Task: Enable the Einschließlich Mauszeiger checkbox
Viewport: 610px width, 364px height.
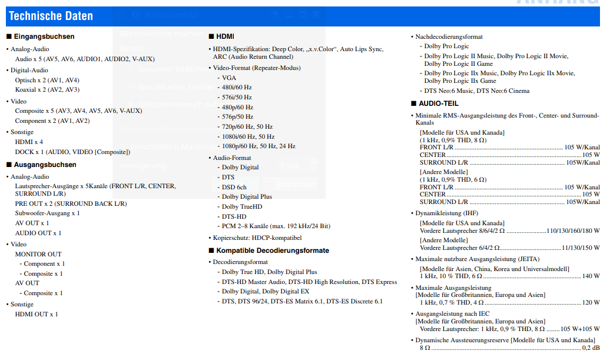Action: click(124, 146)
